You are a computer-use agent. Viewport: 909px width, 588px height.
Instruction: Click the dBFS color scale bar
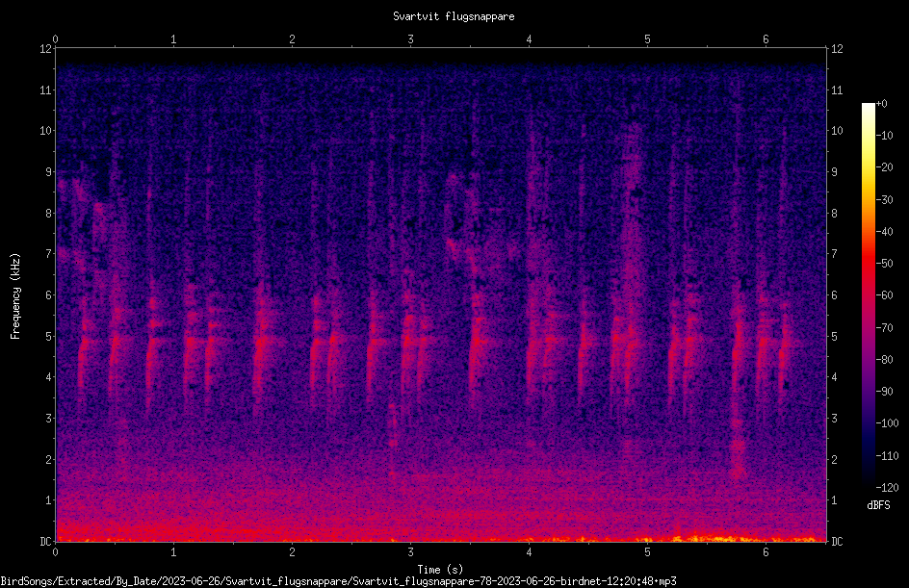868,294
